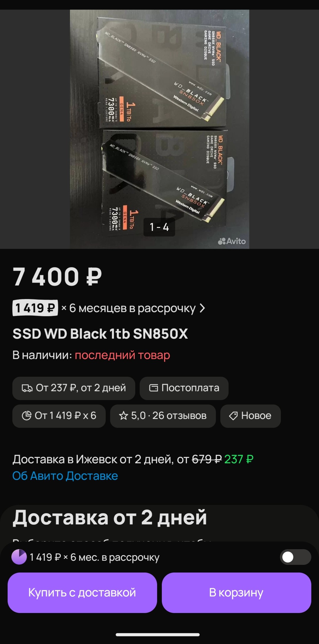Expand installment details with the chevron arrow
The width and height of the screenshot is (319, 644).
coord(202,308)
